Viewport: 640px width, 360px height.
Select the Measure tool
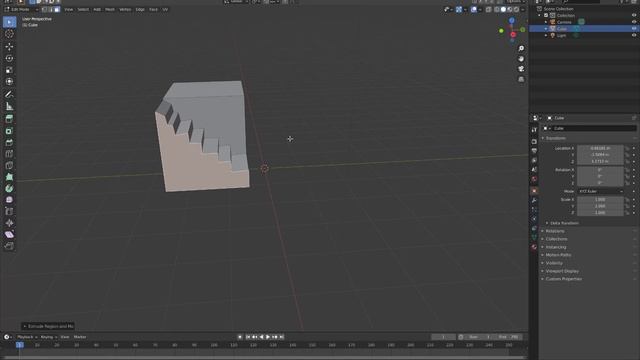[9, 107]
